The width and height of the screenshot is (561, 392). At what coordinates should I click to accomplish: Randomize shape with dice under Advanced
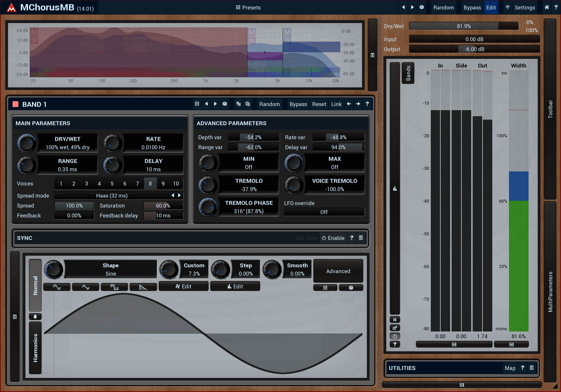pyautogui.click(x=351, y=288)
